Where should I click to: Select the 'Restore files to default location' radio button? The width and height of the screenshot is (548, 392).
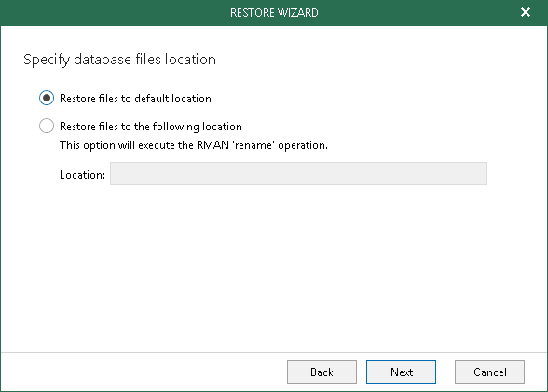tap(47, 98)
